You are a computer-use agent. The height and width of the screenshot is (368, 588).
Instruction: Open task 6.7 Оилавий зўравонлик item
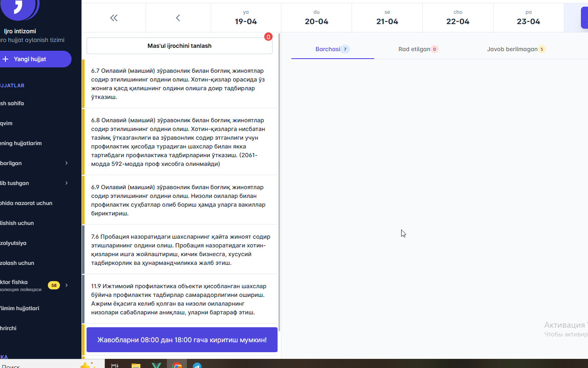(180, 84)
